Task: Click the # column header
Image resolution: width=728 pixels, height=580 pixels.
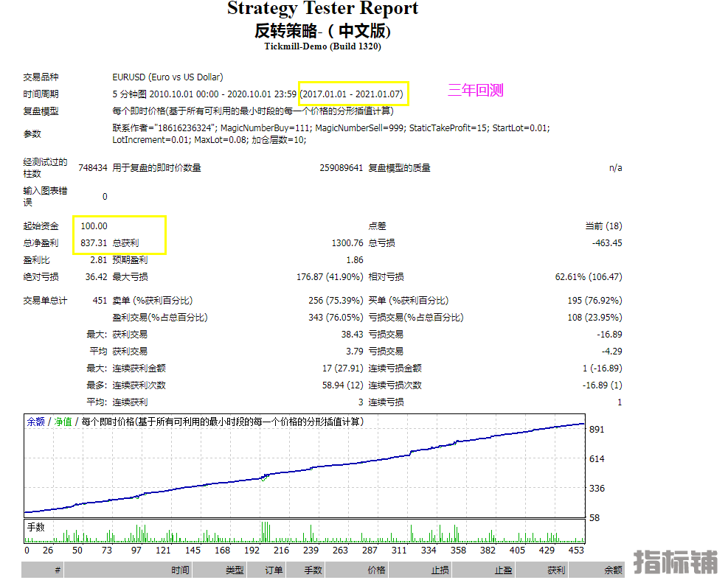Action: pyautogui.click(x=43, y=570)
